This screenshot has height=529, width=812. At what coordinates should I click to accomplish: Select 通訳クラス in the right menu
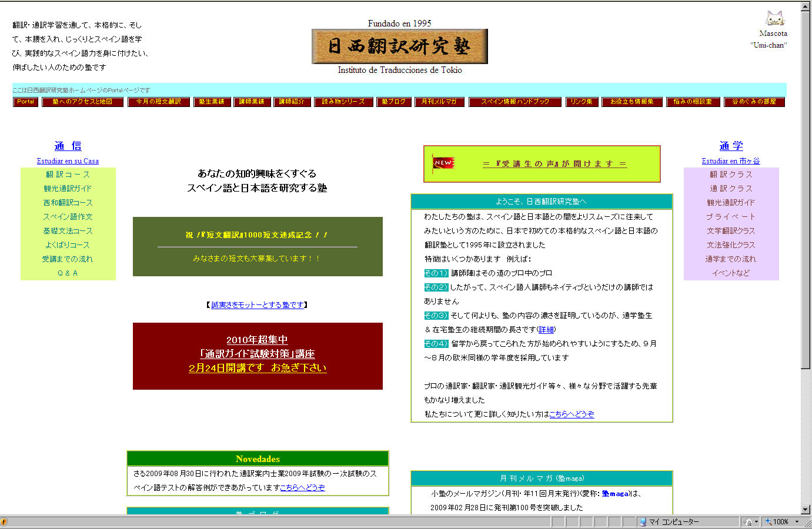point(731,189)
